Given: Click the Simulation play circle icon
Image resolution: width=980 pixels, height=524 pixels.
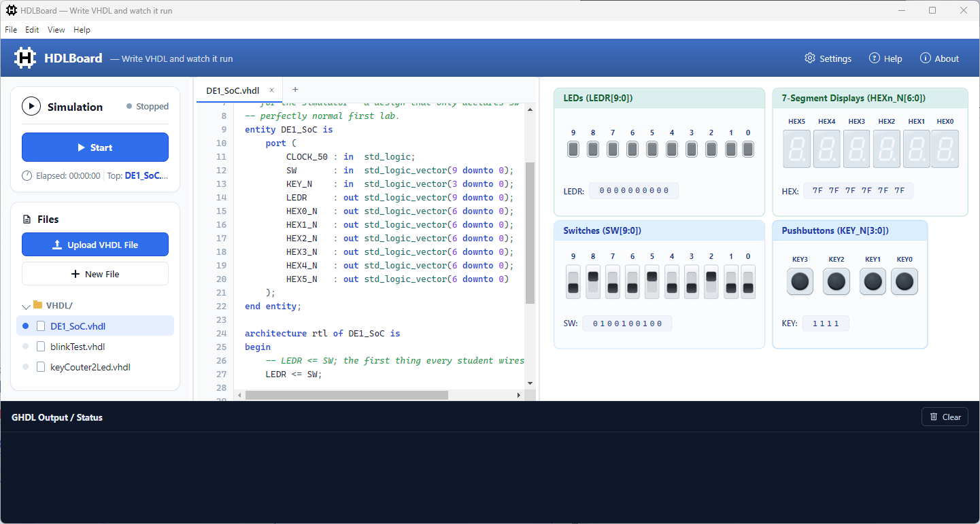Looking at the screenshot, I should coord(31,107).
